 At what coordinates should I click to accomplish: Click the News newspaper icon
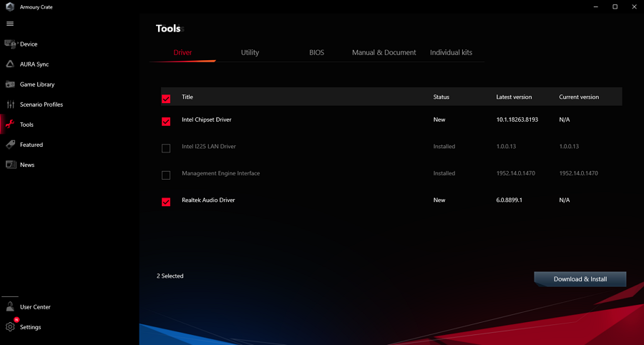pos(10,165)
